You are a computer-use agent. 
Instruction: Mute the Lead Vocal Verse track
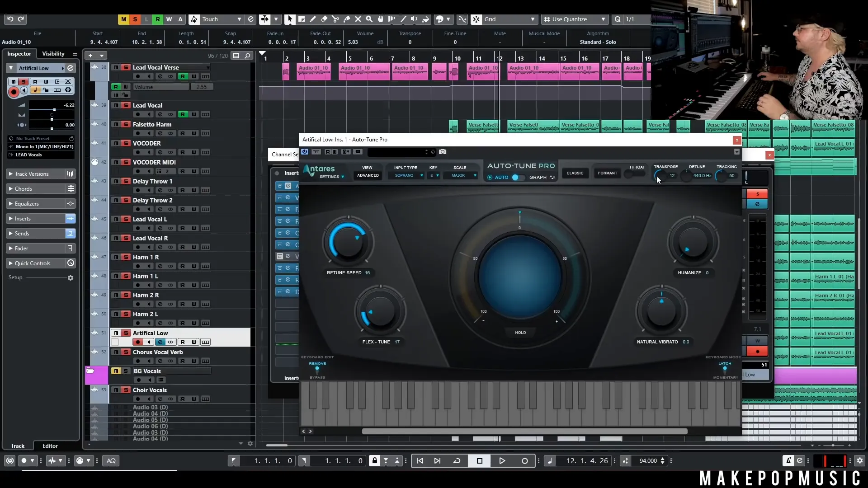116,67
